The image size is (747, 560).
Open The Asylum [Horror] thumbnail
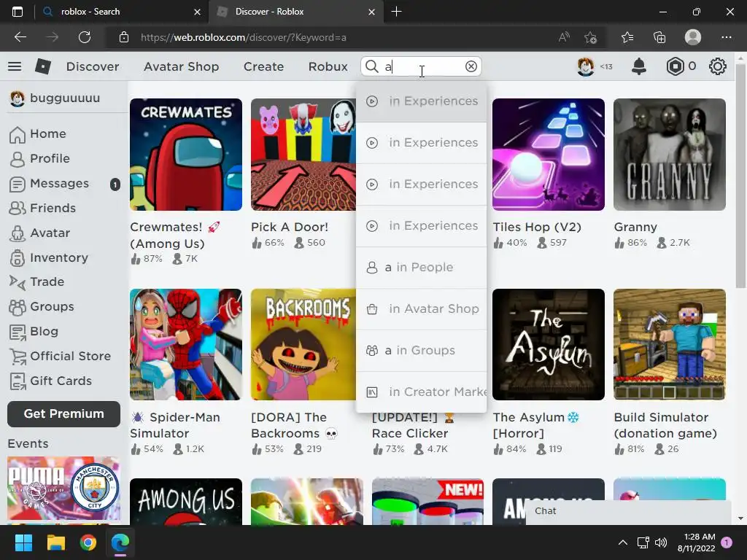tap(549, 344)
